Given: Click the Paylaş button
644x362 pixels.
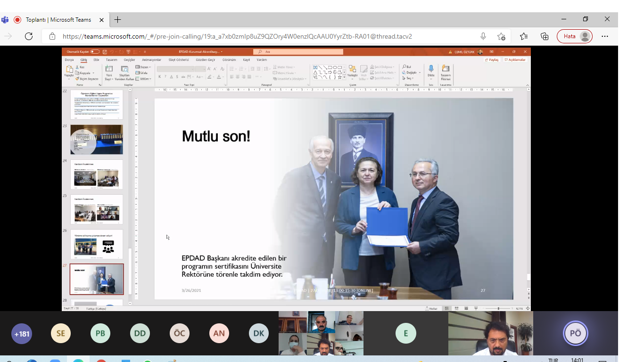Looking at the screenshot, I should click(491, 60).
